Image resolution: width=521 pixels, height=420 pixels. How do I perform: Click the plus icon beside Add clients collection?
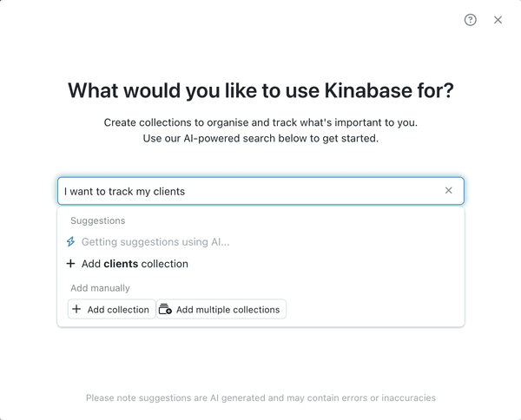pyautogui.click(x=70, y=264)
